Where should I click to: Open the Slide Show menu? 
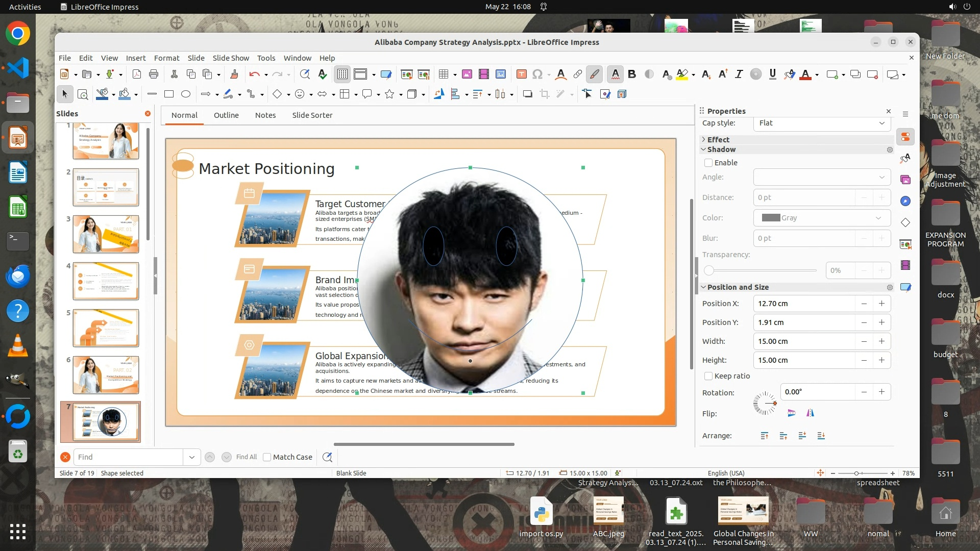(x=231, y=58)
